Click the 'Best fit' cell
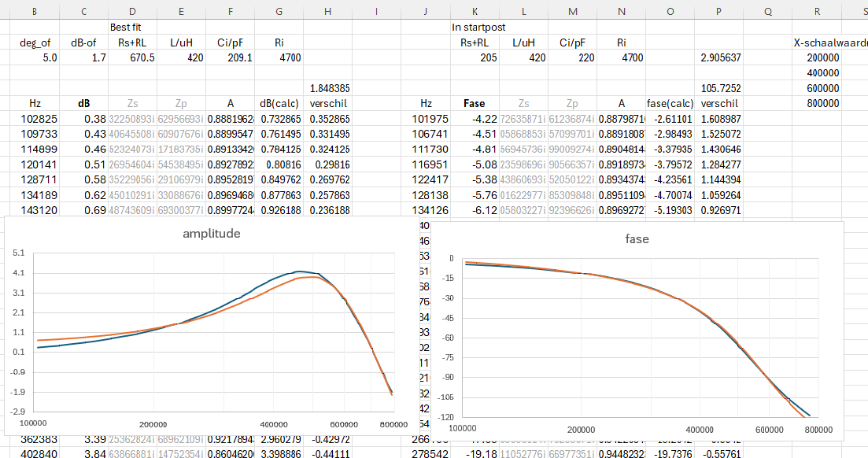 [x=132, y=27]
